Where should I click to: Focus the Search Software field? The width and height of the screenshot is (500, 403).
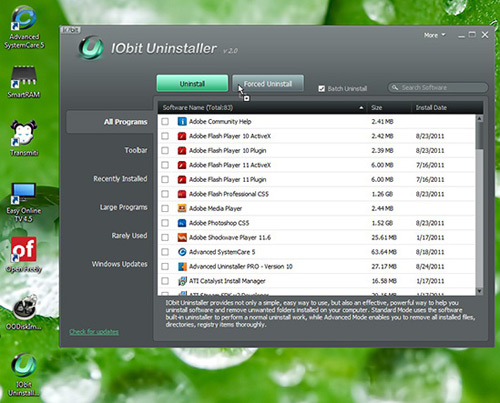pyautogui.click(x=438, y=87)
